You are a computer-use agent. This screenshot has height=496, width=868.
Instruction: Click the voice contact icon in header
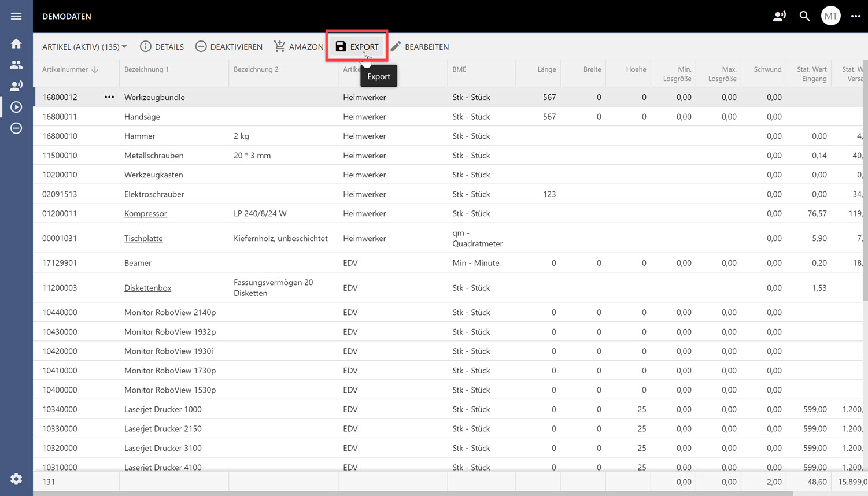(779, 16)
